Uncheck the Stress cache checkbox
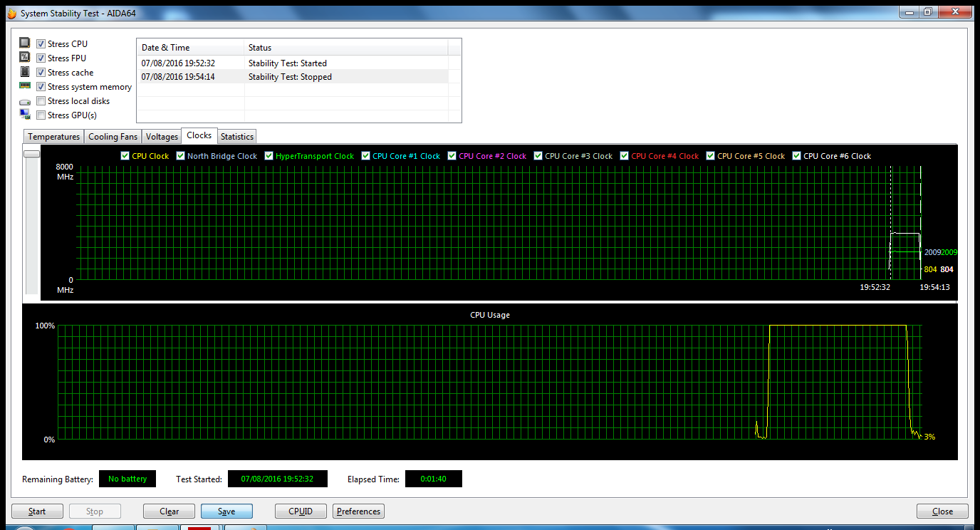 [x=41, y=73]
